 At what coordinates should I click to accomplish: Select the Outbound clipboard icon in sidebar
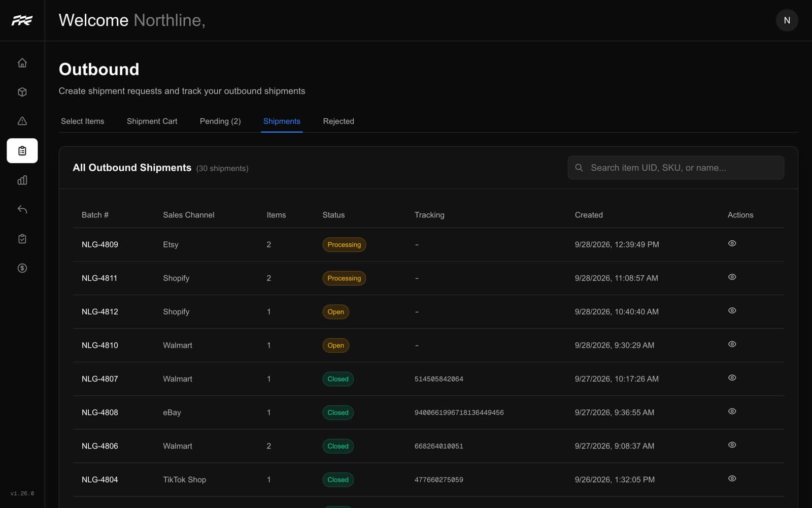[22, 151]
